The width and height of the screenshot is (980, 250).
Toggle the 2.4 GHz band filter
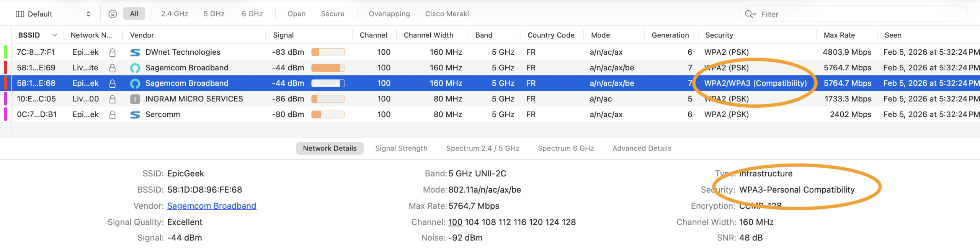174,14
